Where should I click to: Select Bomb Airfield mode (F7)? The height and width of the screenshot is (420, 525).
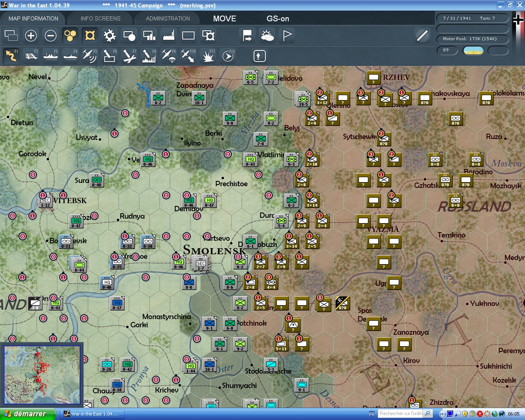129,55
